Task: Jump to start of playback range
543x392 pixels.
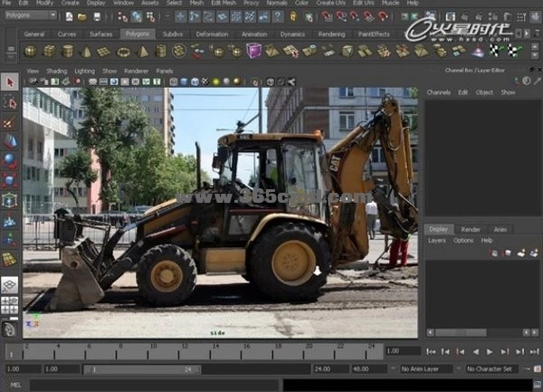Action: 432,351
